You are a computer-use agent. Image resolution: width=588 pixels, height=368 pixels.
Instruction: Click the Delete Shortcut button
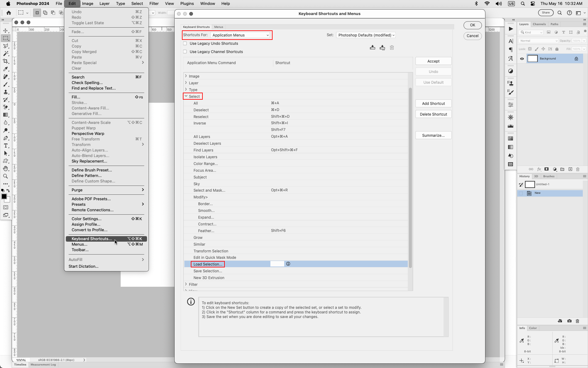click(433, 114)
